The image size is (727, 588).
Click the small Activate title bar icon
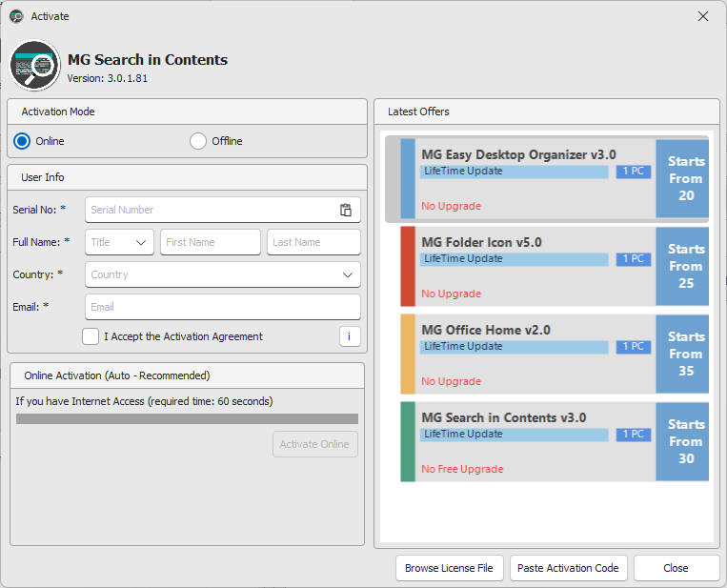pyautogui.click(x=17, y=16)
